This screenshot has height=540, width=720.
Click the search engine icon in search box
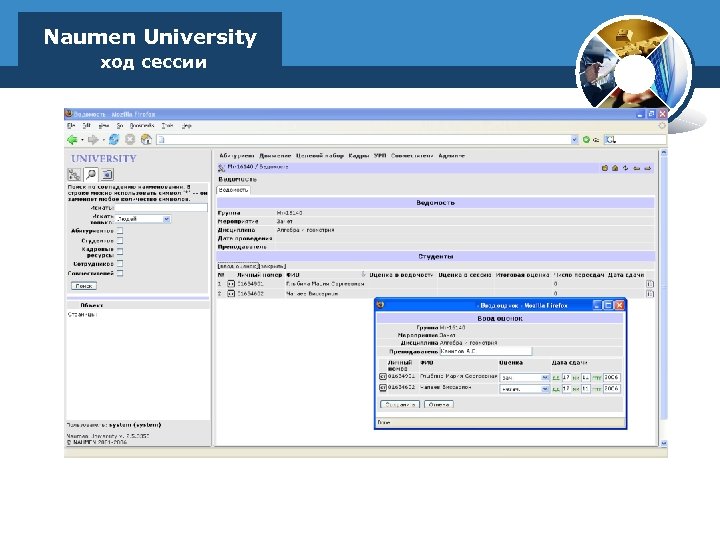point(610,140)
